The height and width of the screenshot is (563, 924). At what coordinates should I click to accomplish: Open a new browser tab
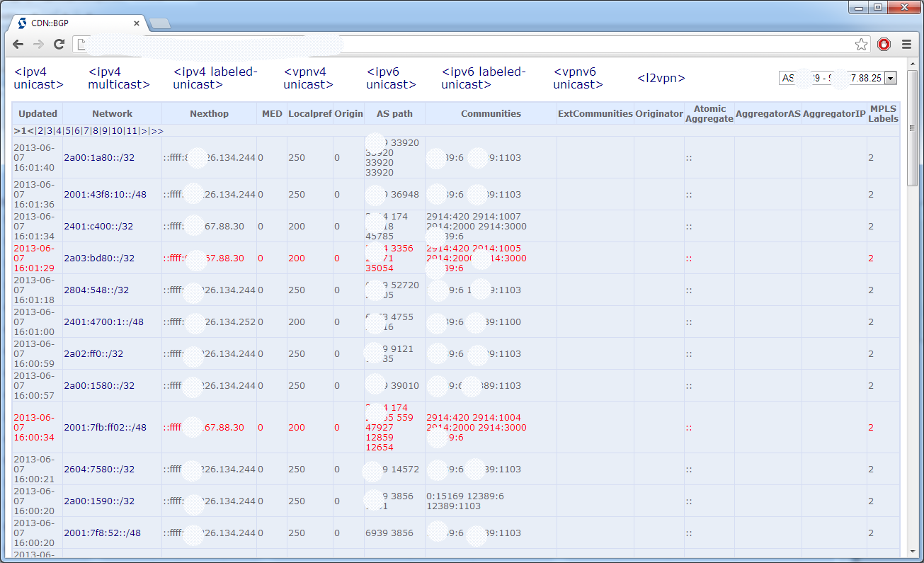(x=159, y=22)
